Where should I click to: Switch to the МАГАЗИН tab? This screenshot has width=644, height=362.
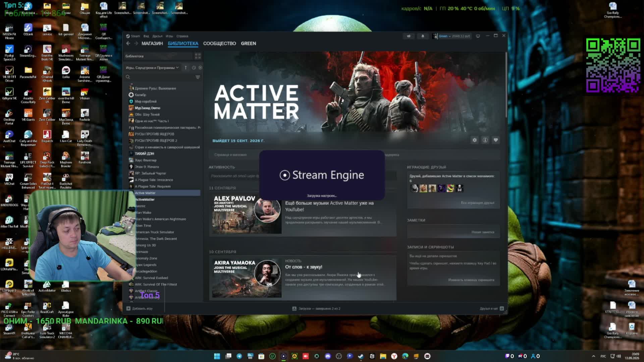[x=152, y=44]
